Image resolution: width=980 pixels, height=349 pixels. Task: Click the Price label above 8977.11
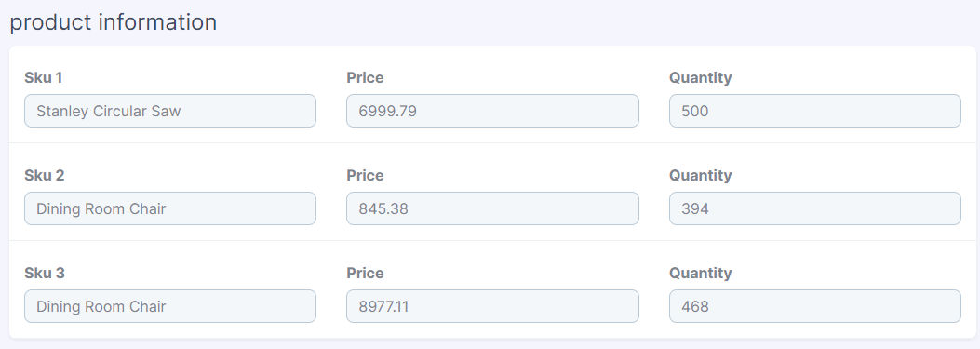[x=365, y=273]
